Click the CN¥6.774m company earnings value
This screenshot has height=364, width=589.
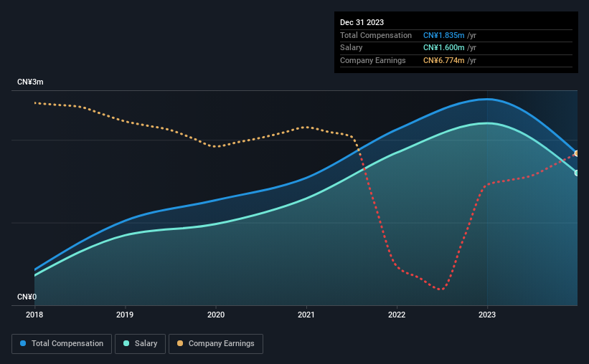[x=443, y=60]
